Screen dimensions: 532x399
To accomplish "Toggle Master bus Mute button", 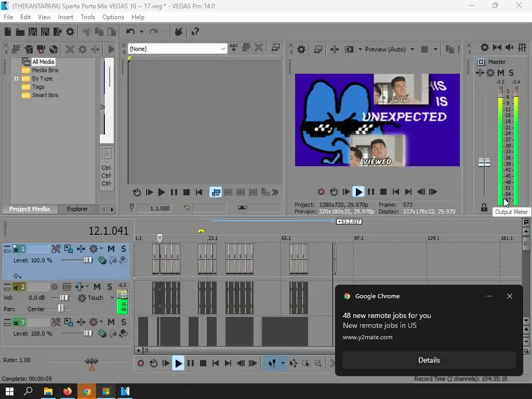I will tap(501, 73).
